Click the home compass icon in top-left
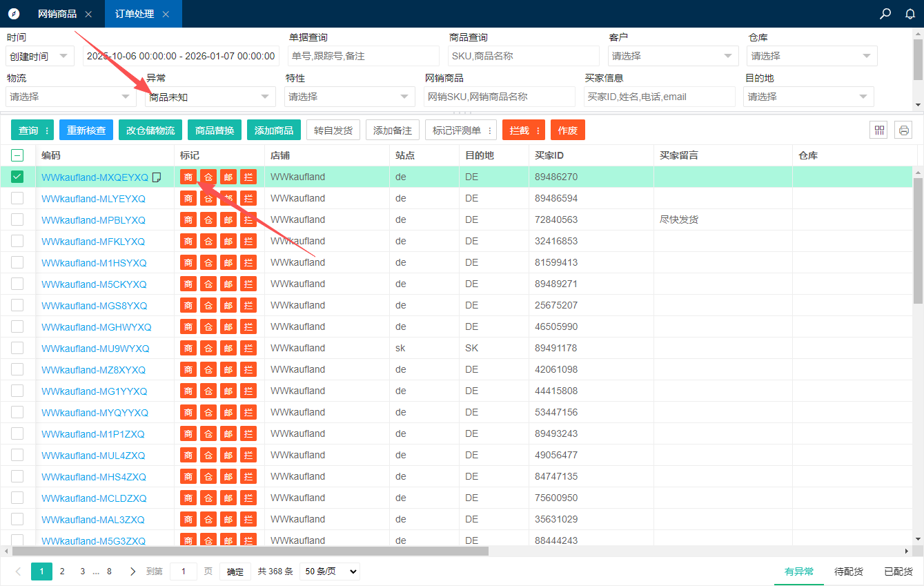Image resolution: width=924 pixels, height=586 pixels. tap(14, 14)
